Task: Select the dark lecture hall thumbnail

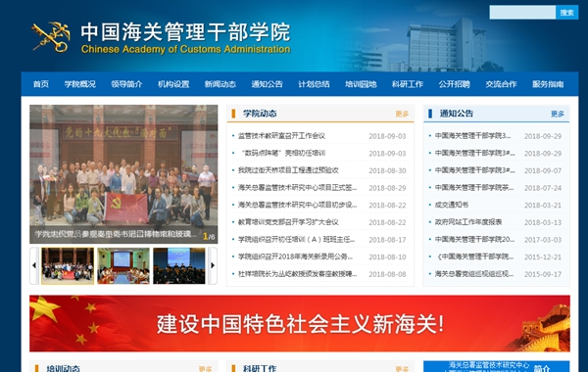Action: coord(179,265)
